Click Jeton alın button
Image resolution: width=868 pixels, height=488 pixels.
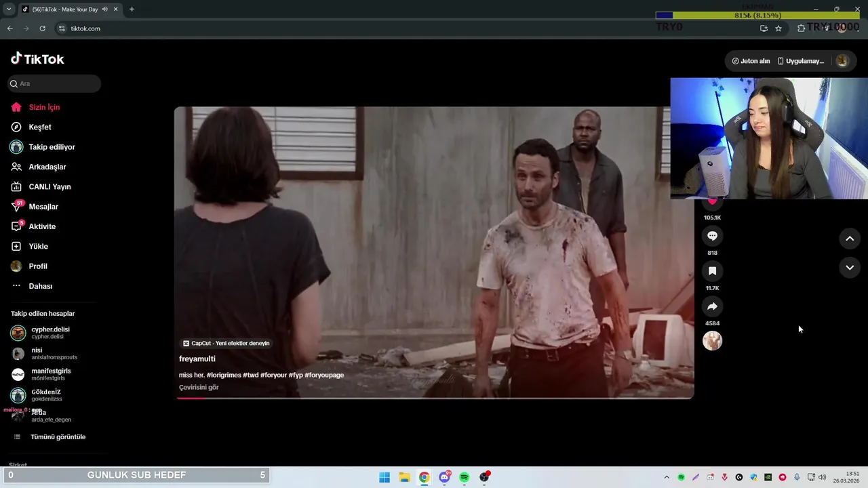point(751,61)
